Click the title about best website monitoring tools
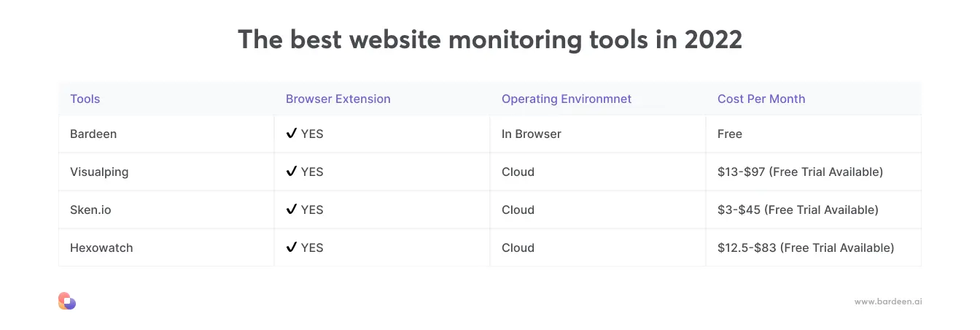The image size is (980, 330). pos(490,39)
